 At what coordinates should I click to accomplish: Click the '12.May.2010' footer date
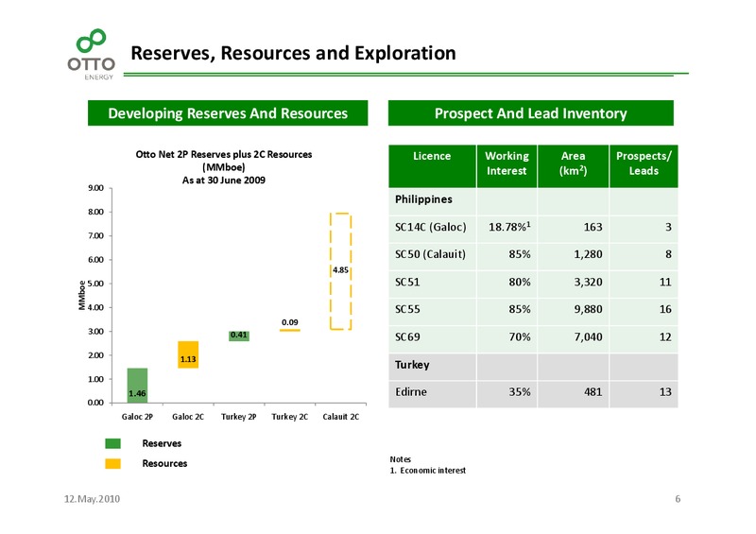coord(92,499)
